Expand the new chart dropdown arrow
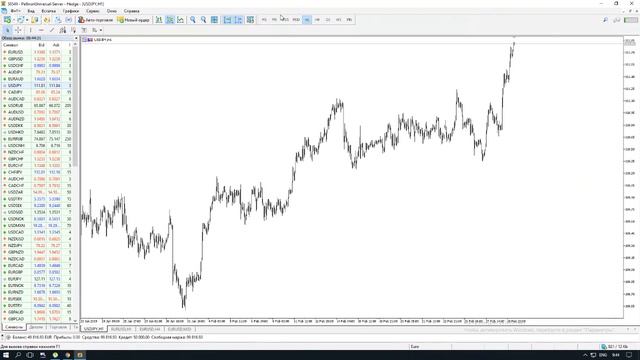This screenshot has height=360, width=640. click(13, 20)
